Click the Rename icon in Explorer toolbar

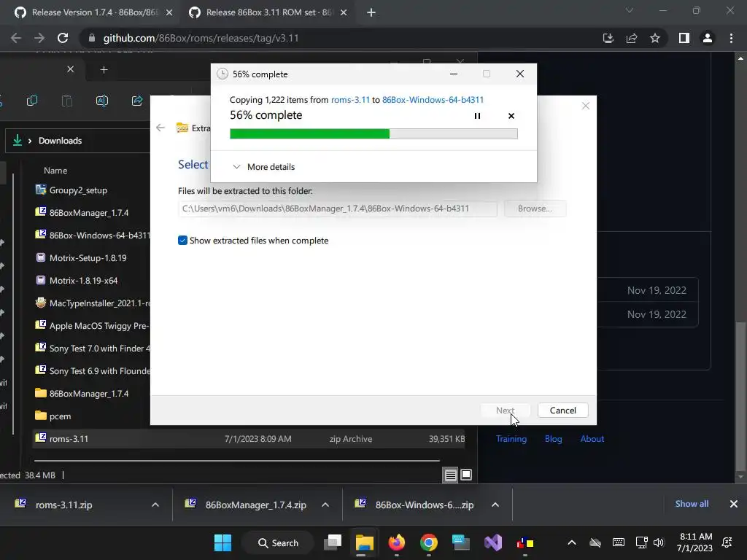(x=102, y=101)
